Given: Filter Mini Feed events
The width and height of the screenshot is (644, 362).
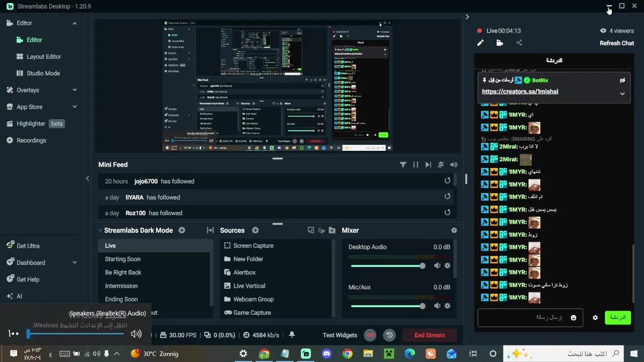Looking at the screenshot, I should 403,164.
